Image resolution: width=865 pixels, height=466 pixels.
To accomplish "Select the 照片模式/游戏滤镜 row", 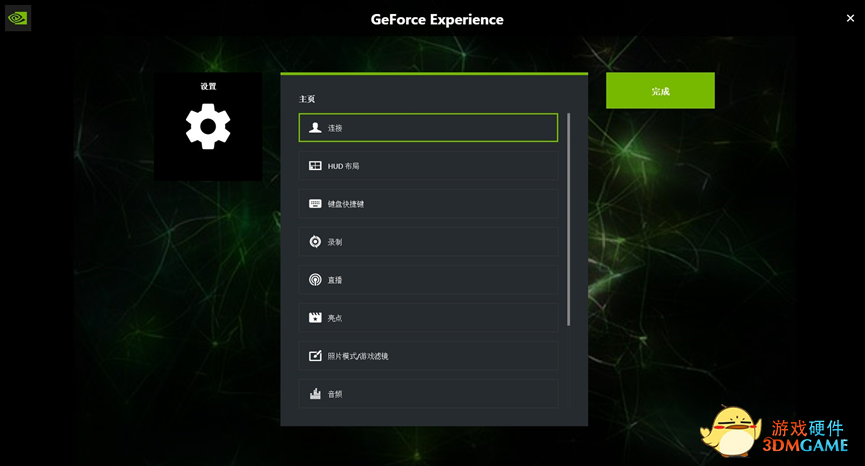I will (428, 356).
